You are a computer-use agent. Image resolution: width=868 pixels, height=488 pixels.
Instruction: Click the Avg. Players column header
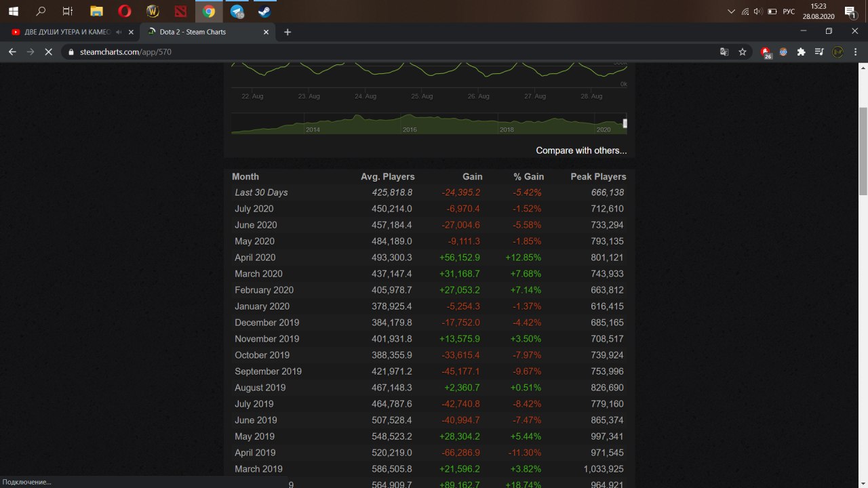pos(388,176)
